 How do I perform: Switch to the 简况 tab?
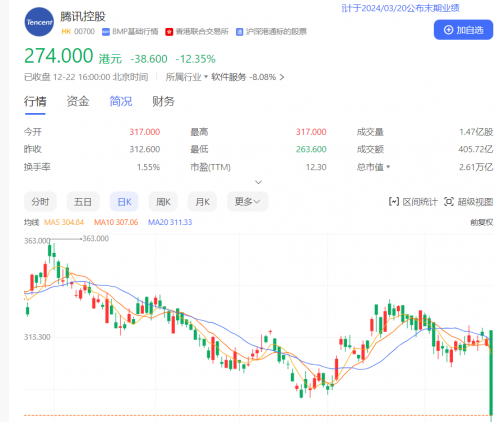point(121,101)
